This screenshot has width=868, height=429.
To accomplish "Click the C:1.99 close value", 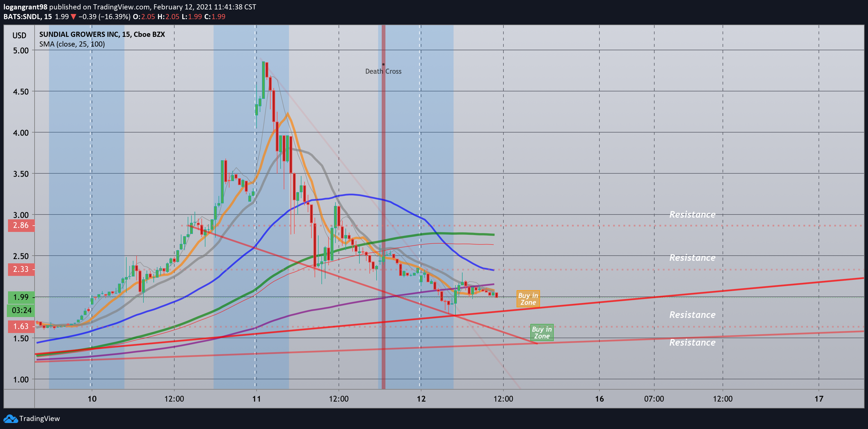I will pyautogui.click(x=215, y=17).
